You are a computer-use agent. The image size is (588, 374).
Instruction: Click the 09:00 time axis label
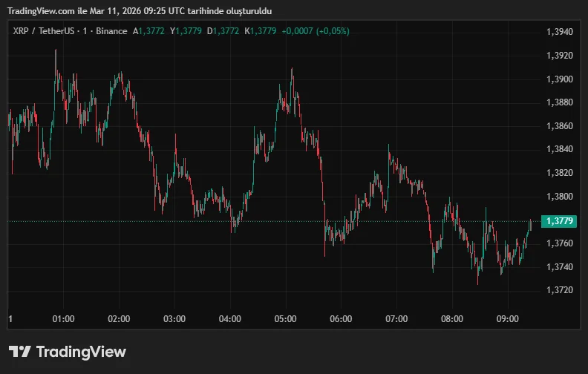click(x=507, y=319)
